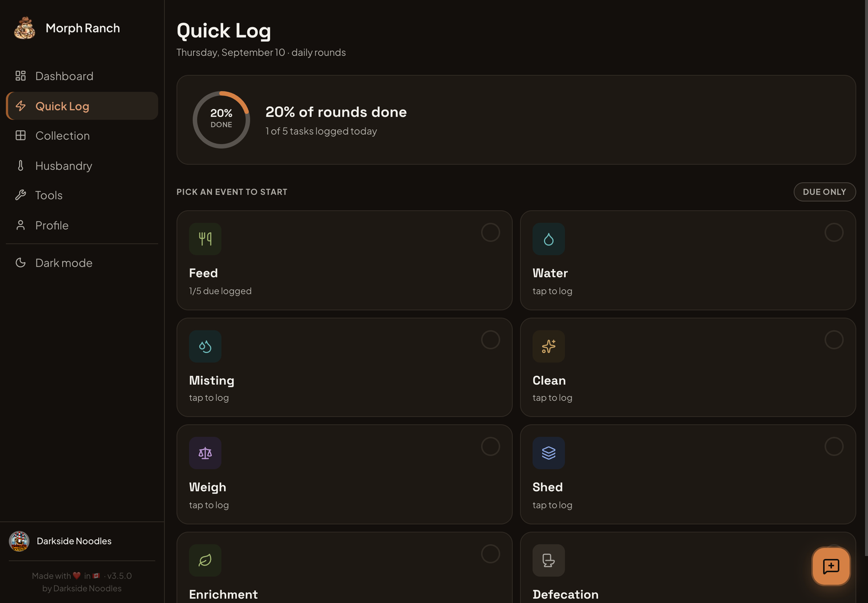
Task: Select the Clean card circle
Action: click(x=834, y=340)
